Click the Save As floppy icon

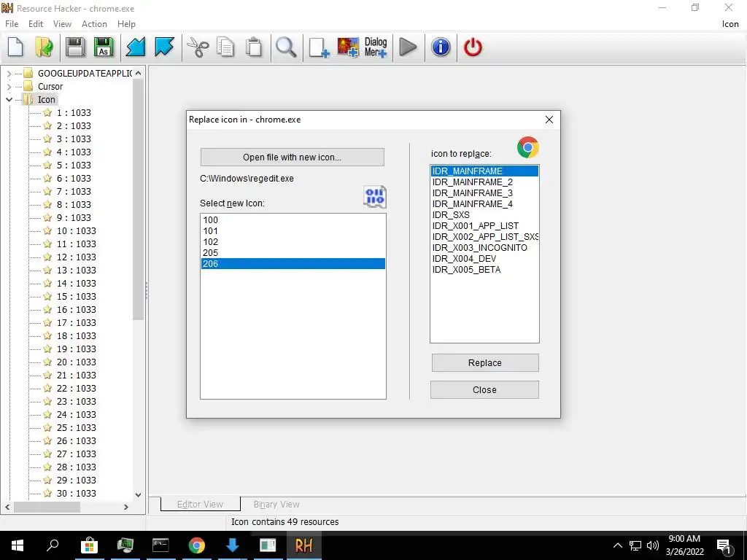coord(104,47)
